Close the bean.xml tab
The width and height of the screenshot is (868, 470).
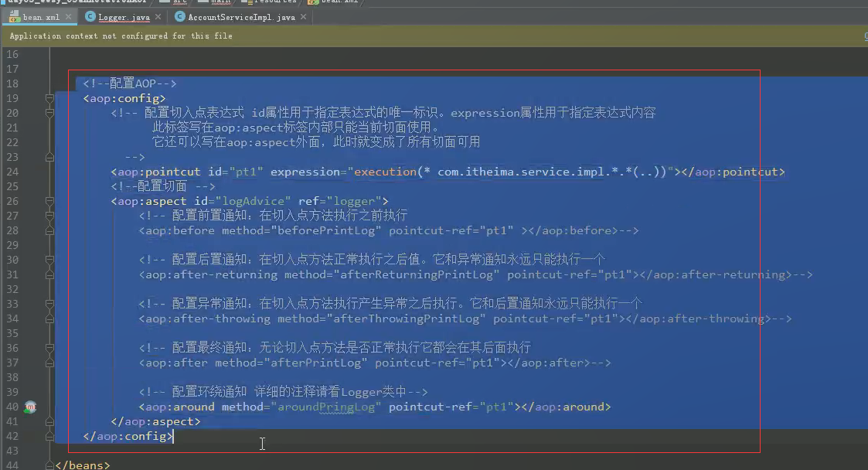[x=68, y=16]
